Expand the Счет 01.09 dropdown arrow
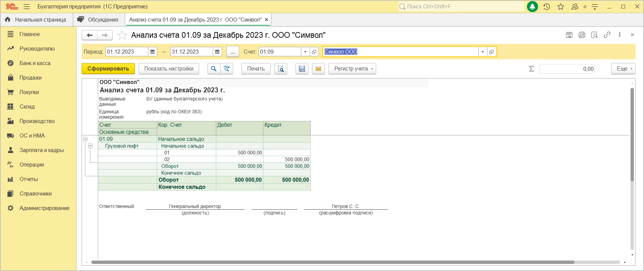 pyautogui.click(x=305, y=52)
